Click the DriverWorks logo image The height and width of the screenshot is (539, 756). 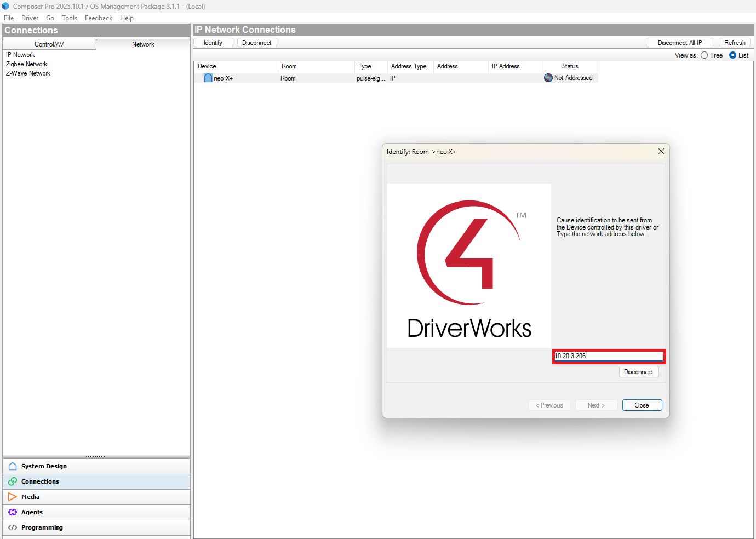469,266
